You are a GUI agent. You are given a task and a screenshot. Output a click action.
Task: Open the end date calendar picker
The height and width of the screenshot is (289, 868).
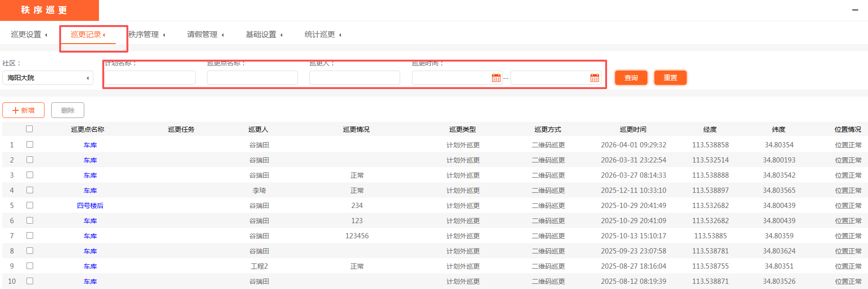tap(594, 78)
